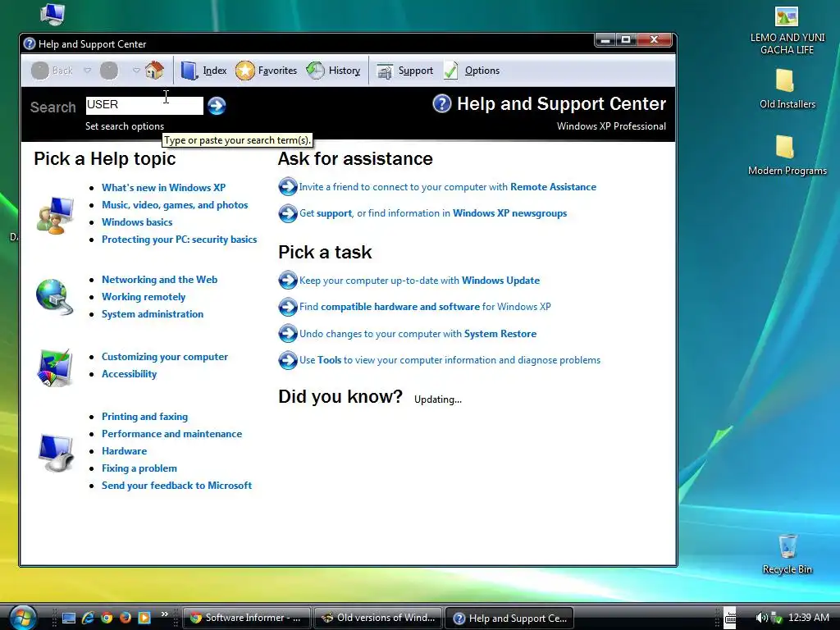The width and height of the screenshot is (840, 630).
Task: Open Protecting your PC: security basics
Action: (x=180, y=240)
